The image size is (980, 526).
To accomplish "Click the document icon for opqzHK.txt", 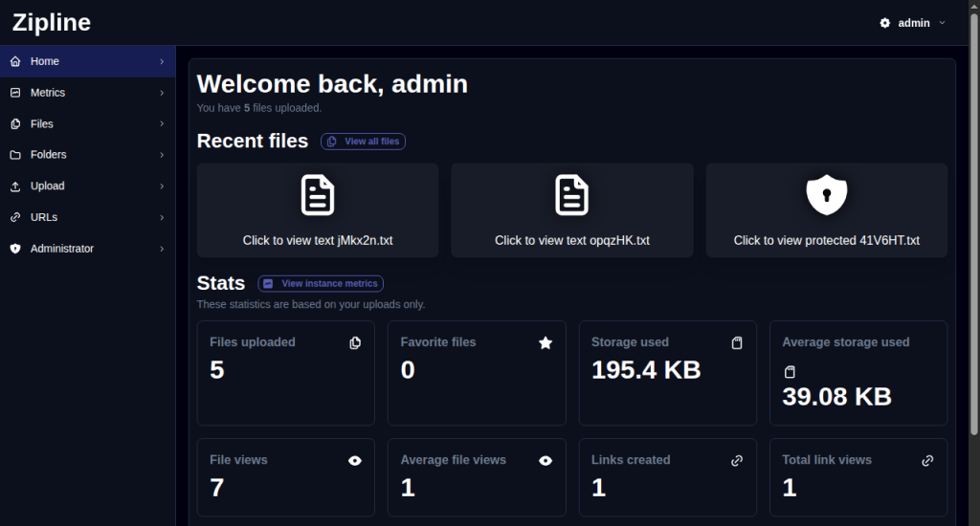I will click(x=572, y=195).
